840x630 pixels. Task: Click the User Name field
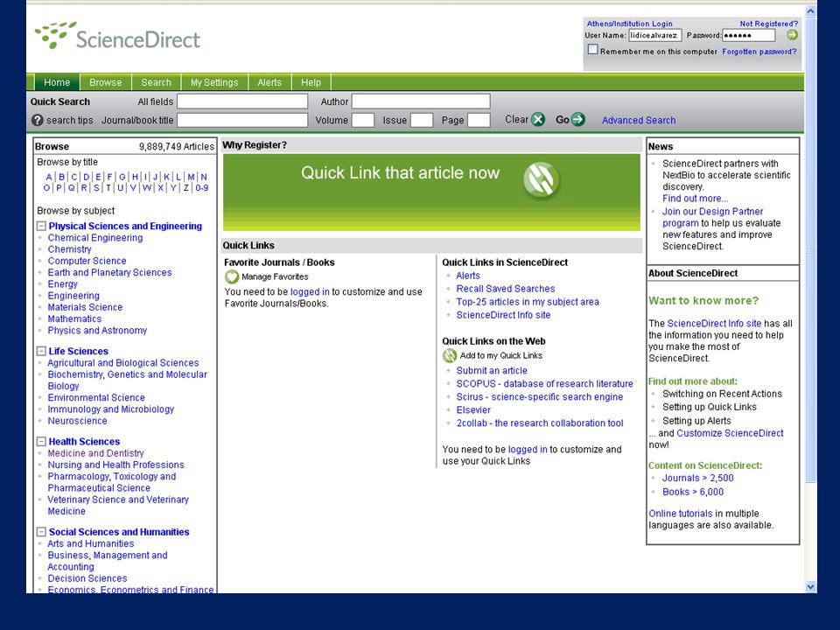654,35
